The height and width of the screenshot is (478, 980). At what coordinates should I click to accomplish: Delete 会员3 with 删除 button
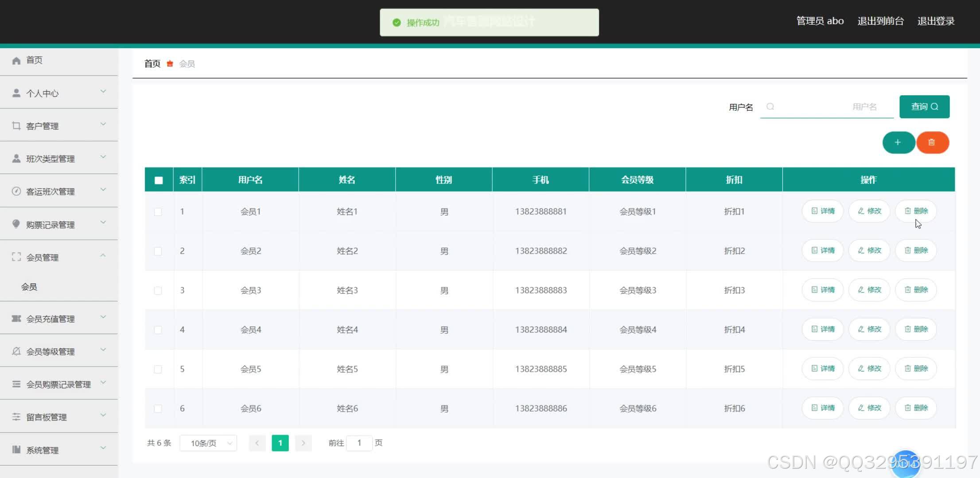pos(916,290)
